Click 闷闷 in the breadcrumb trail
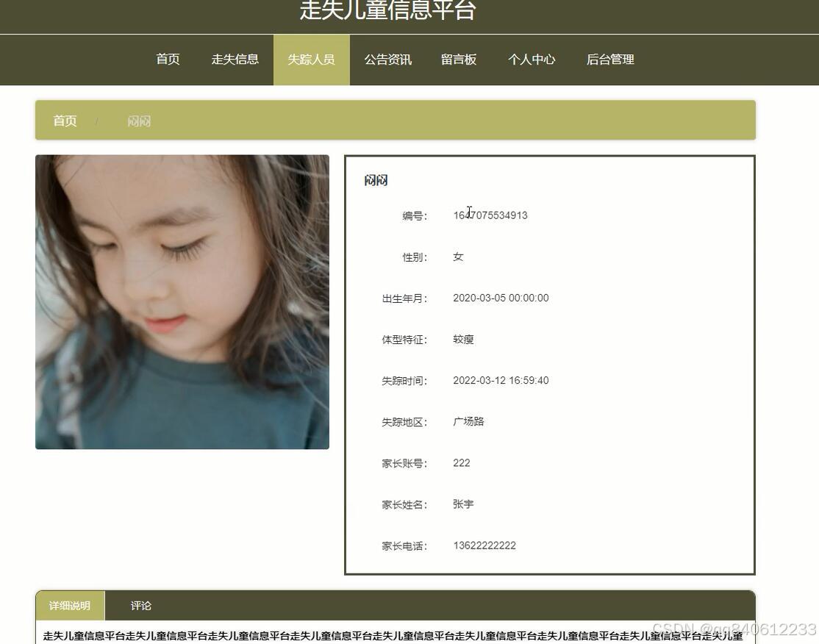The width and height of the screenshot is (819, 644). coord(138,121)
